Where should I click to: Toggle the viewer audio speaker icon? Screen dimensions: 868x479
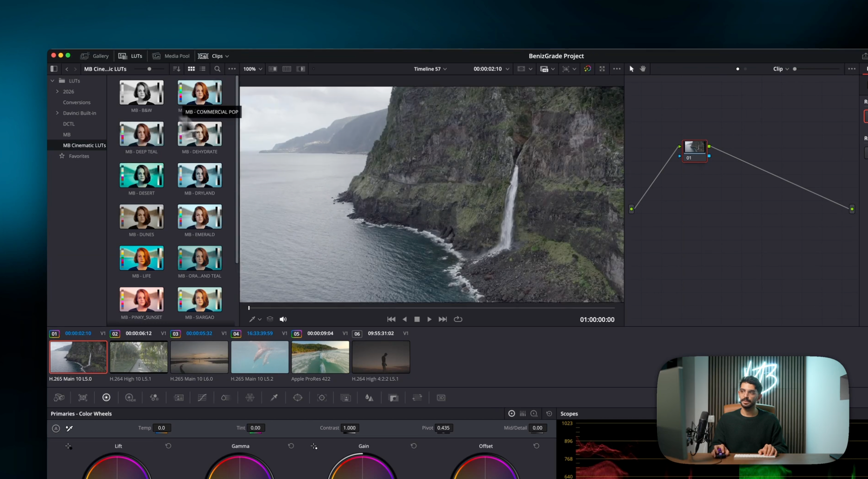click(x=283, y=319)
